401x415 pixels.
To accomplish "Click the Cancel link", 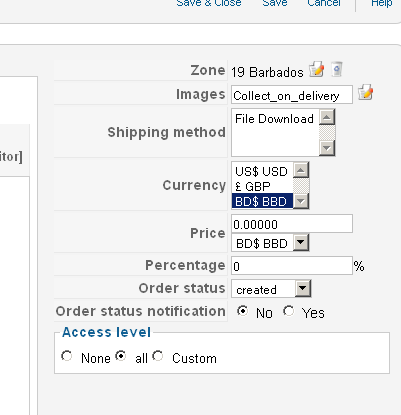I will tap(324, 3).
